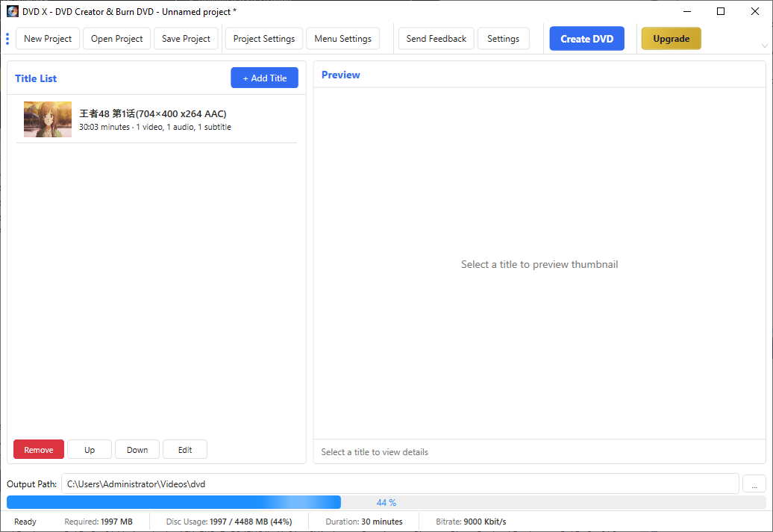
Task: Move title Down in the list
Action: (137, 450)
